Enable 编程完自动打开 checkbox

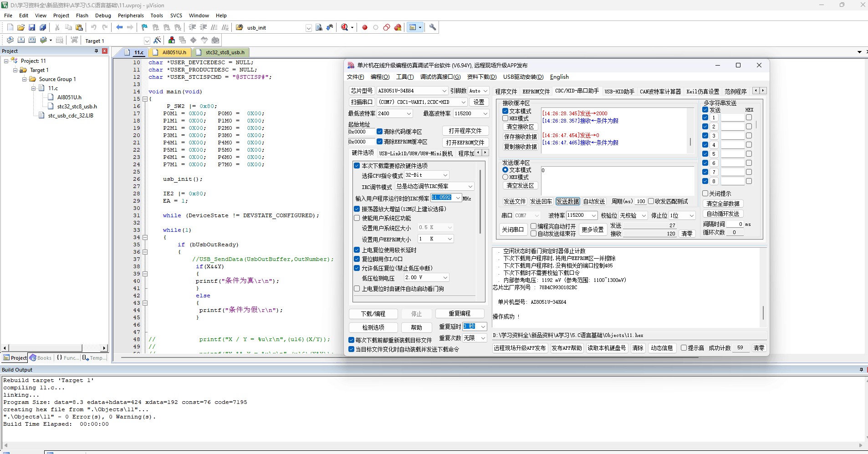(534, 226)
